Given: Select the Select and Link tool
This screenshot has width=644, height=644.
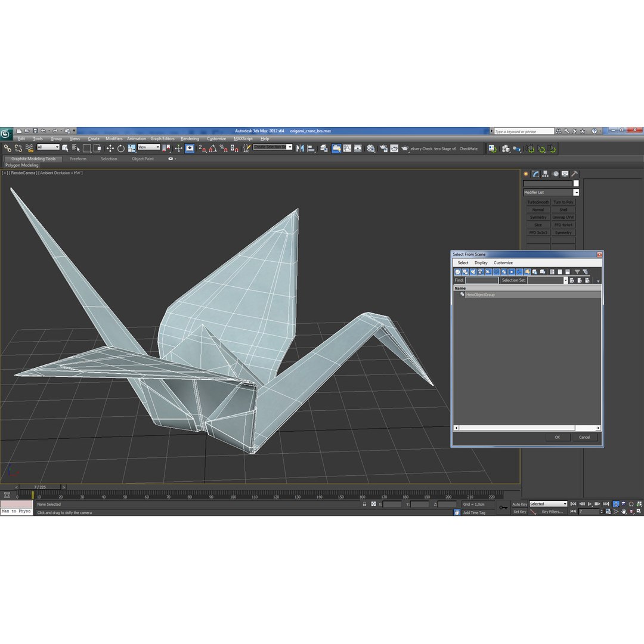Looking at the screenshot, I should [x=7, y=148].
